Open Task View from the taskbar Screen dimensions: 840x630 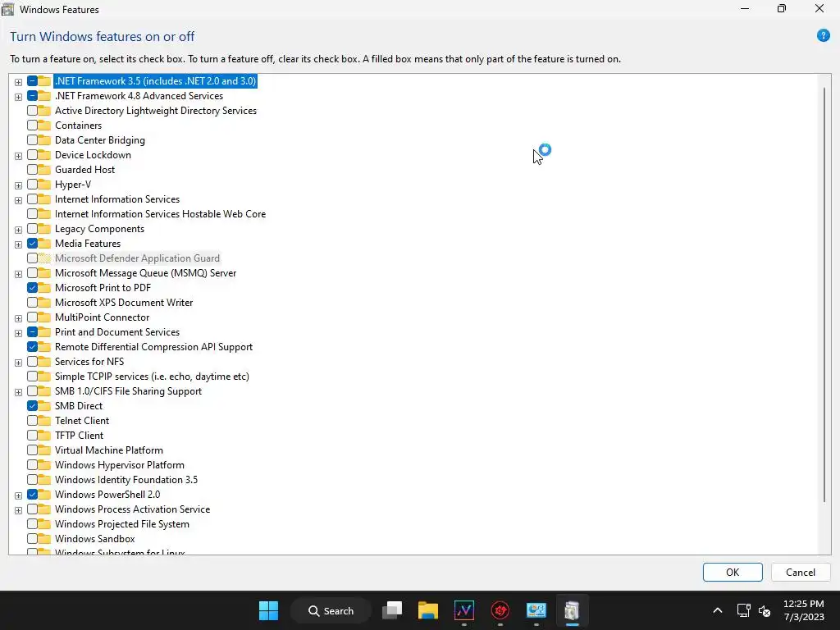392,610
